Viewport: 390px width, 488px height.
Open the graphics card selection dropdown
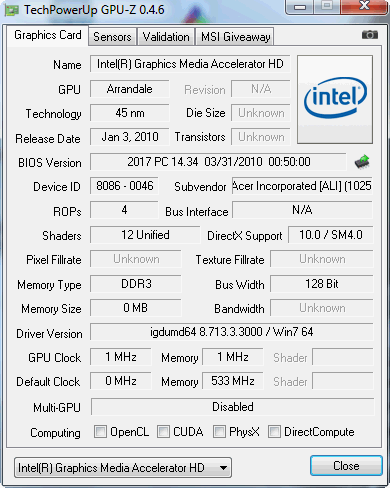click(x=123, y=468)
